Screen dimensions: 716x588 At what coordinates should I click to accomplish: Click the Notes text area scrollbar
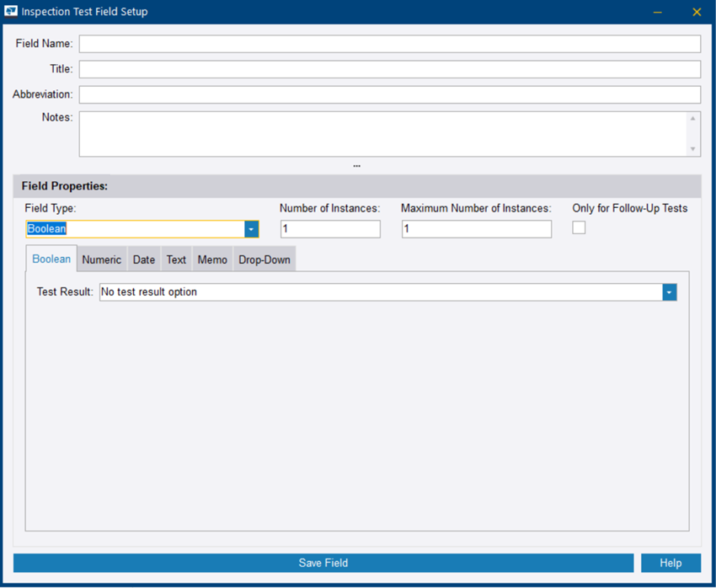pyautogui.click(x=694, y=135)
